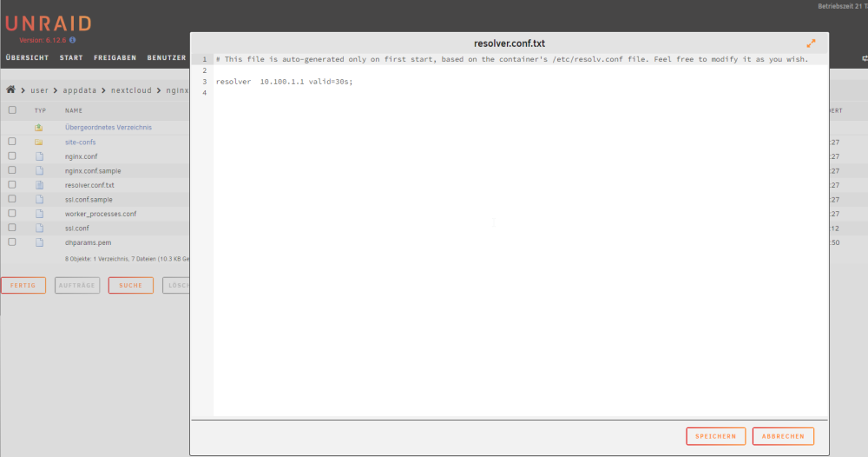Click the dhparams.pem file name
868x457 pixels.
pyautogui.click(x=88, y=242)
